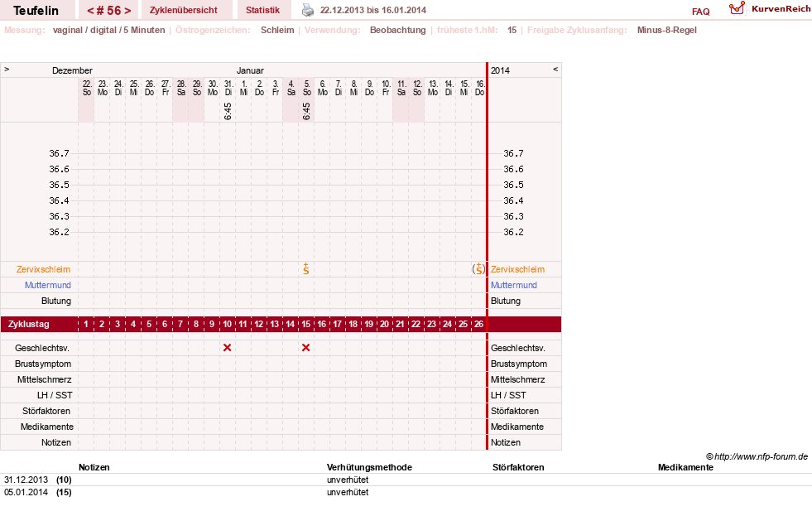Click the date column '5. So' in Januar
The height and width of the screenshot is (516, 812).
(306, 88)
